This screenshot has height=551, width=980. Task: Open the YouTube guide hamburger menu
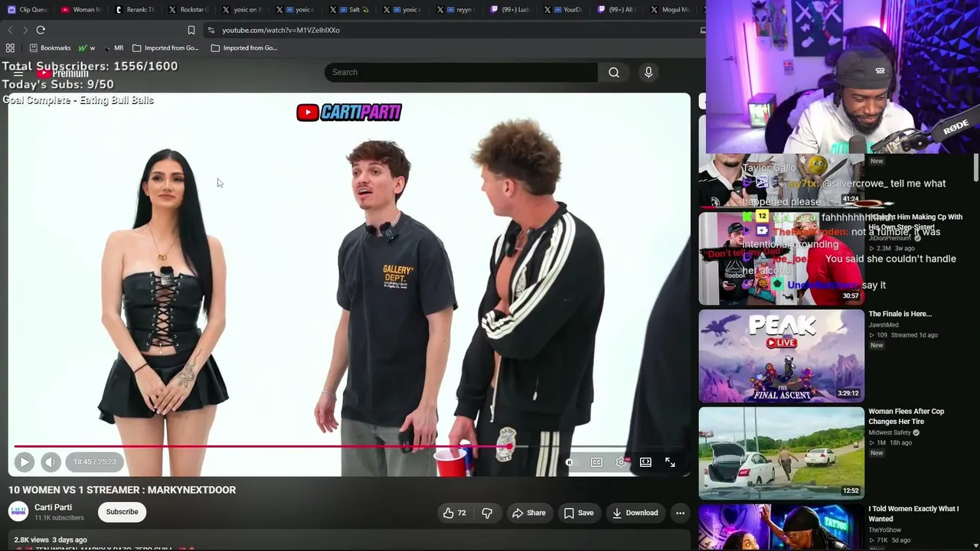pos(18,73)
